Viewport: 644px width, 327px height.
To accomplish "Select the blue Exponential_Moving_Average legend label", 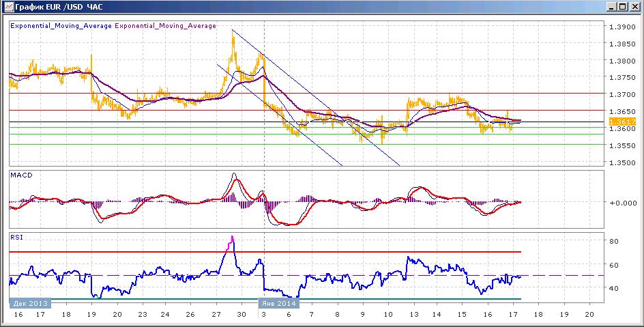I will 61,25.
